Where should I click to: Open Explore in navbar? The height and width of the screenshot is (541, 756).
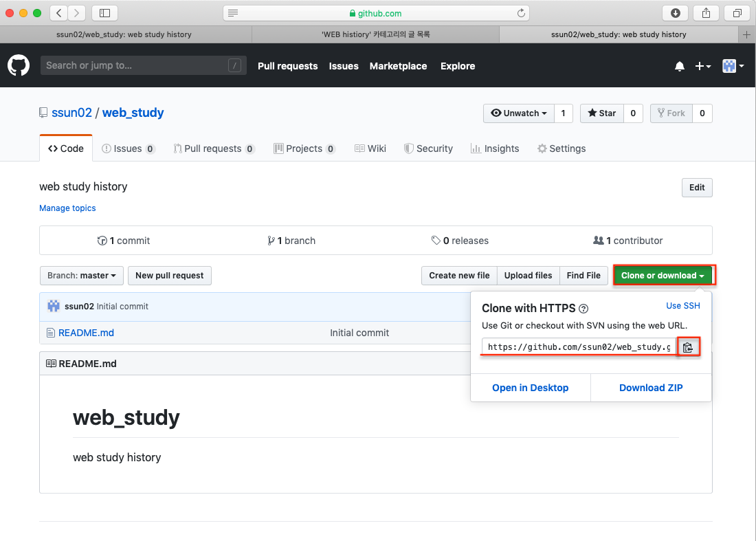[x=458, y=66]
